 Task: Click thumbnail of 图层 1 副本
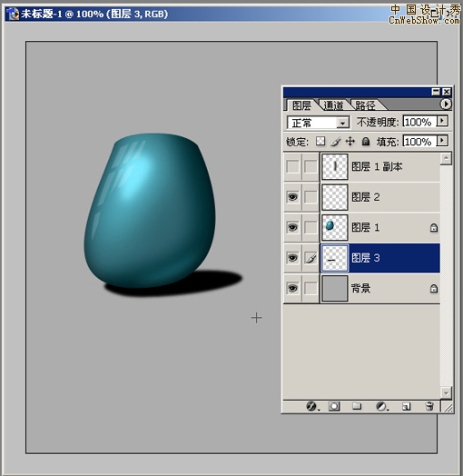click(334, 166)
